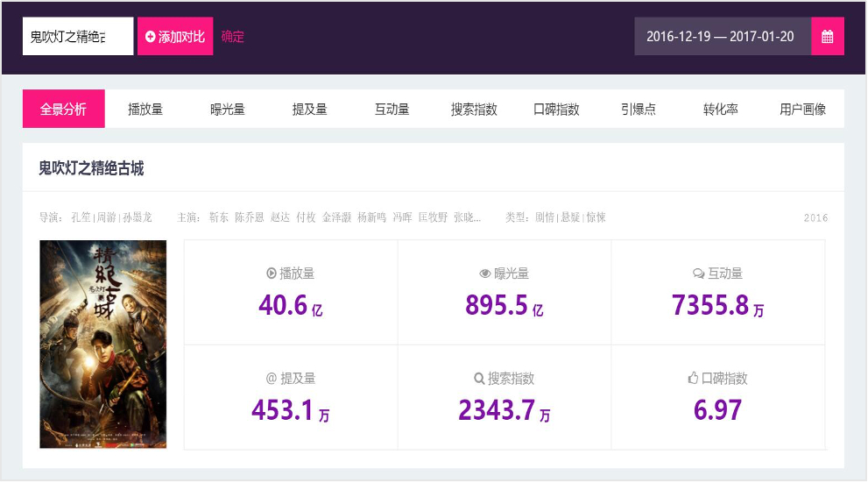
Task: Switch to the 转化率 tab
Action: coord(720,110)
